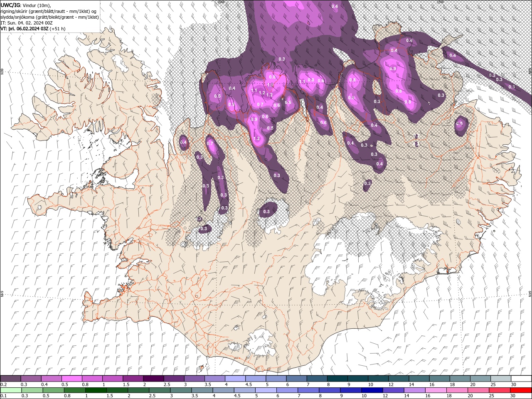The width and height of the screenshot is (532, 399).
Task: Click the 0.5 value on the isolated eastern snow patch
Action: pyautogui.click(x=460, y=123)
